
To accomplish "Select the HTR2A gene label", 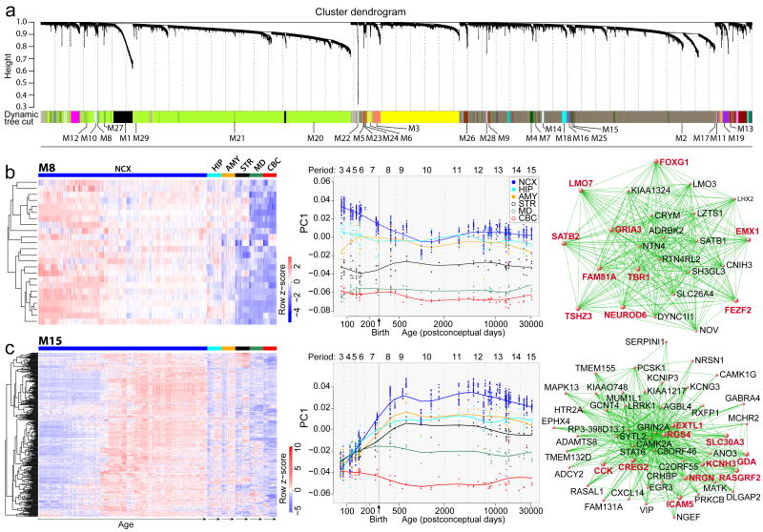I will tap(567, 410).
